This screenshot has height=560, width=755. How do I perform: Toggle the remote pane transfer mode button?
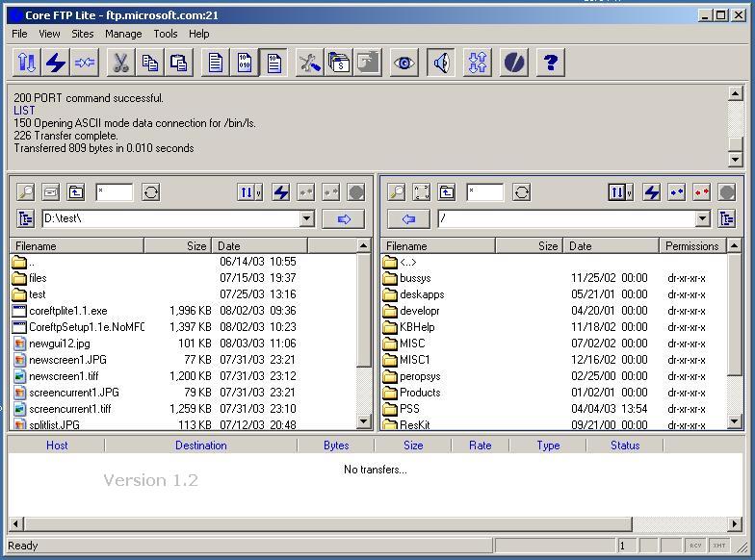617,192
